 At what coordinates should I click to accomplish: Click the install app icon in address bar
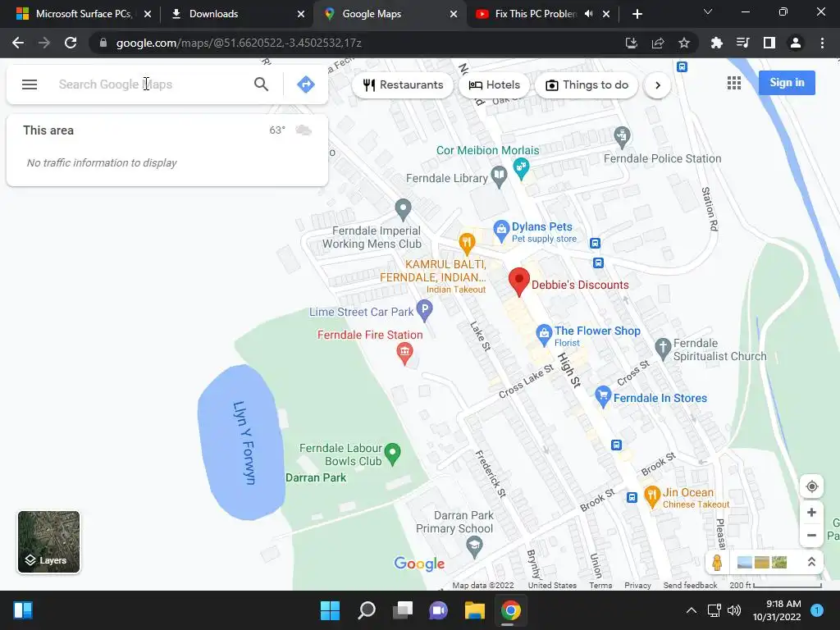tap(632, 43)
